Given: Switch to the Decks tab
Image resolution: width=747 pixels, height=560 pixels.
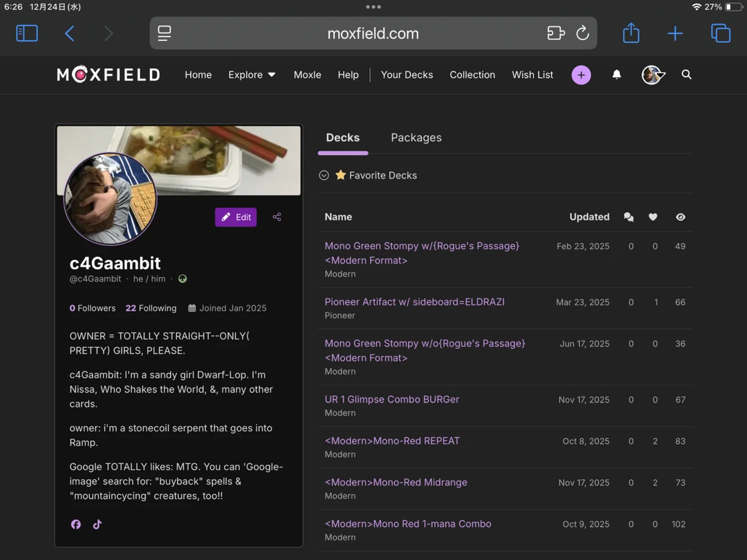Looking at the screenshot, I should point(343,138).
